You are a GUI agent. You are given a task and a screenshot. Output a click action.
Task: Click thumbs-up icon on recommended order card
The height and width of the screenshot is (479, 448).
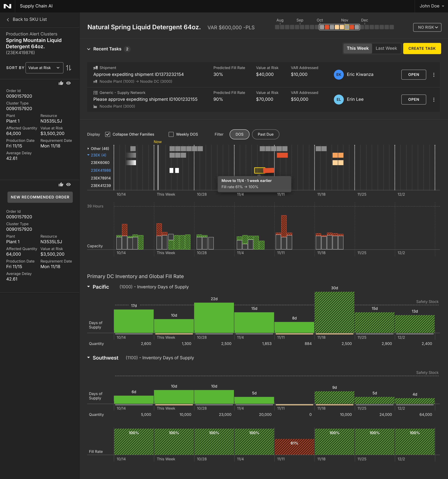61,185
